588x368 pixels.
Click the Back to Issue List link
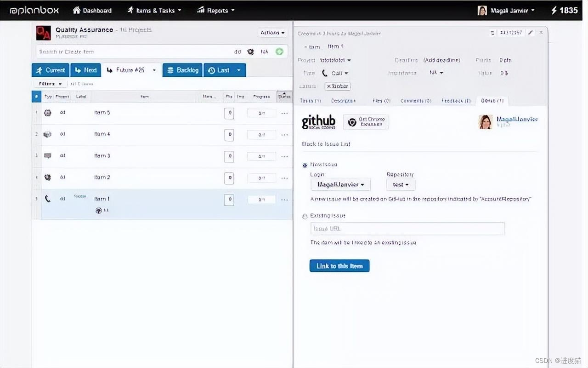point(326,144)
